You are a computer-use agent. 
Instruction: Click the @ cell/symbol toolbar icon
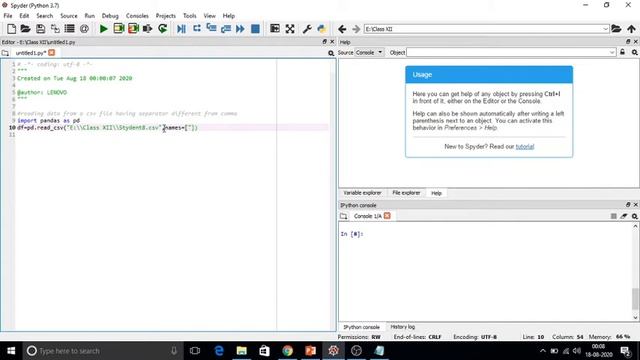(x=84, y=29)
